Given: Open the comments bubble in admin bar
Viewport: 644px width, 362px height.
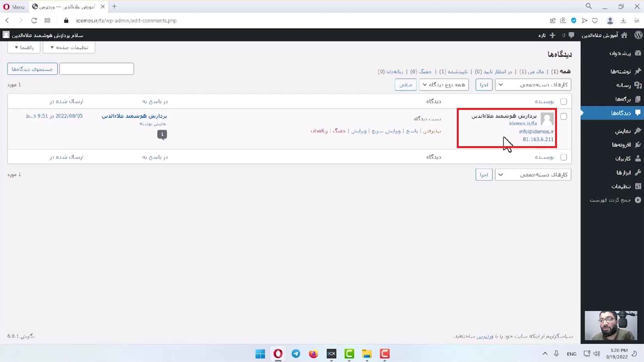Looking at the screenshot, I should point(571,35).
